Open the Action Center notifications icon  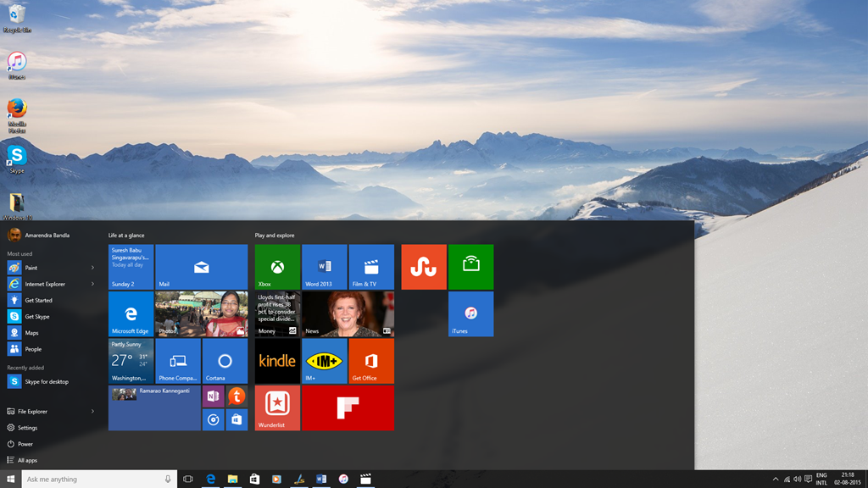pyautogui.click(x=808, y=480)
